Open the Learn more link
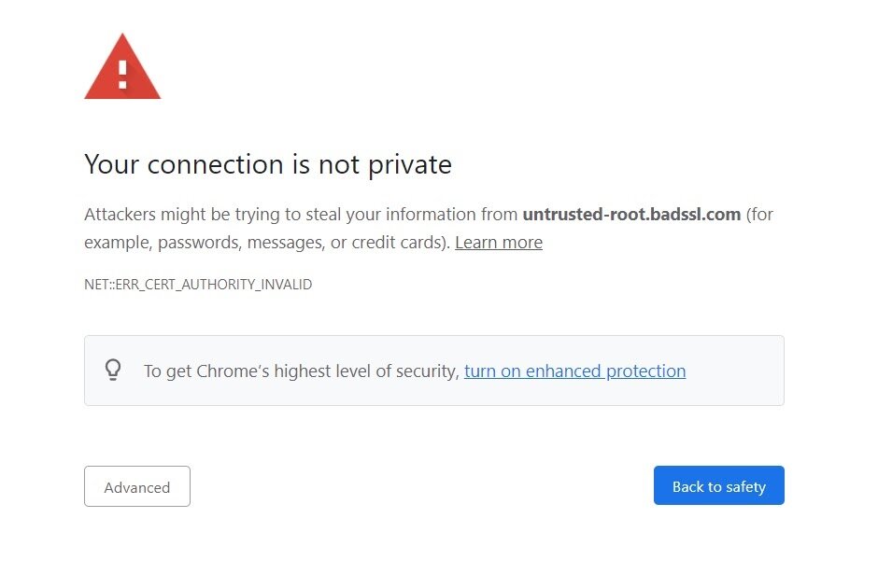 pyautogui.click(x=498, y=243)
